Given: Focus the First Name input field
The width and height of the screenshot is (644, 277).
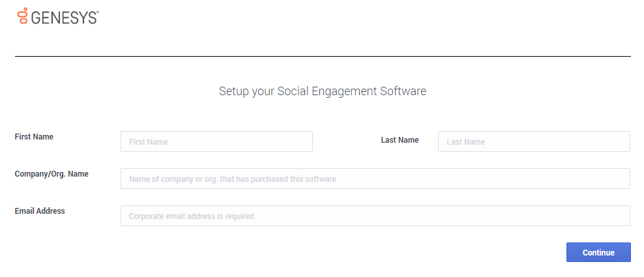Looking at the screenshot, I should (216, 141).
